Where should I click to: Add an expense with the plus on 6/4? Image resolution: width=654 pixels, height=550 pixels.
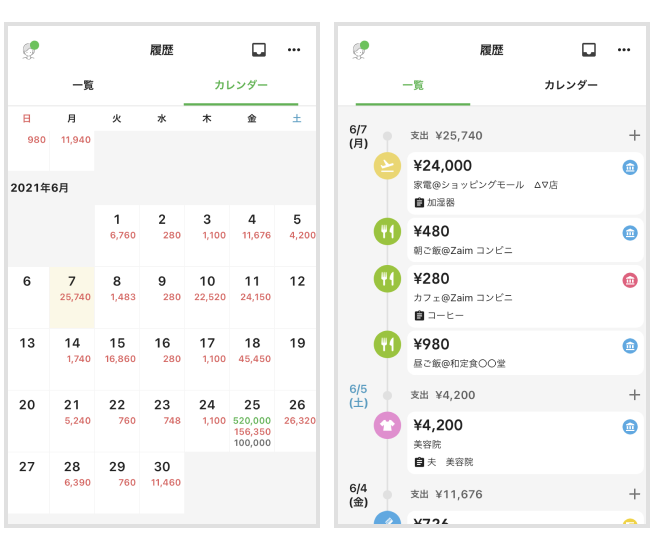634,494
